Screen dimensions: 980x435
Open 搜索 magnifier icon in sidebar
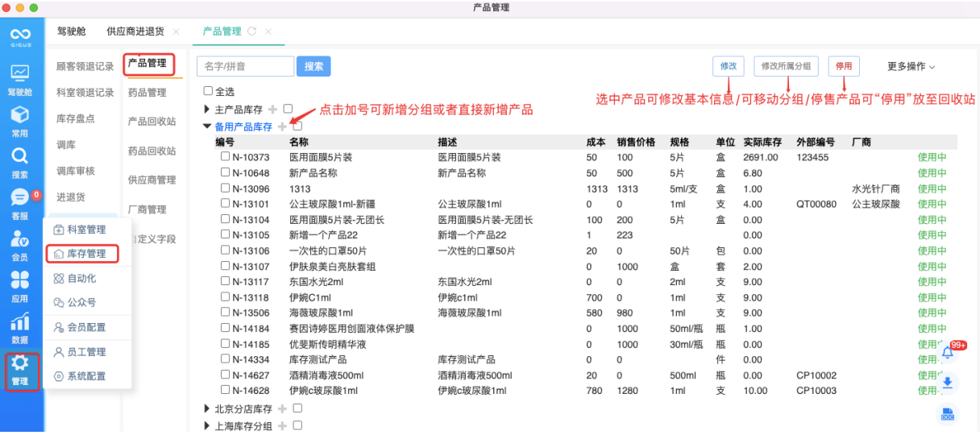click(21, 155)
